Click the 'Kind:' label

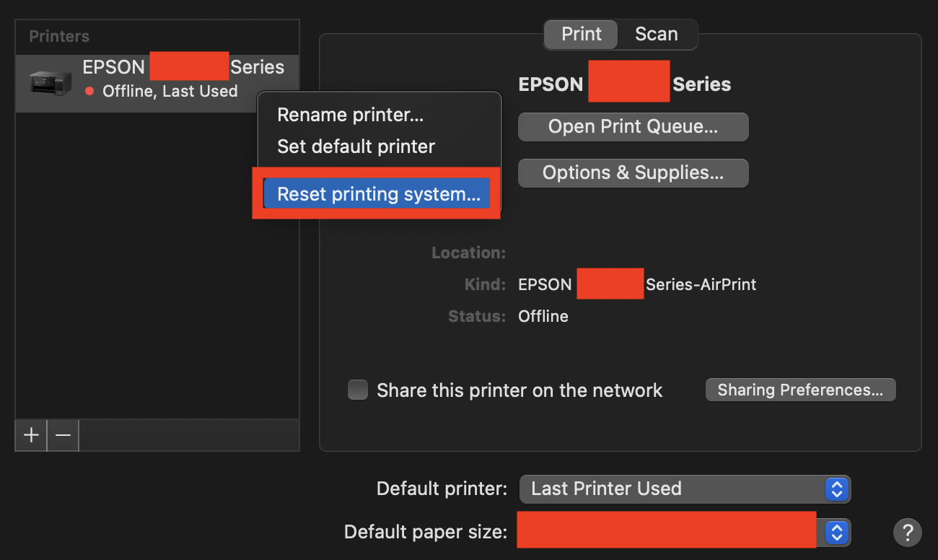pos(485,284)
